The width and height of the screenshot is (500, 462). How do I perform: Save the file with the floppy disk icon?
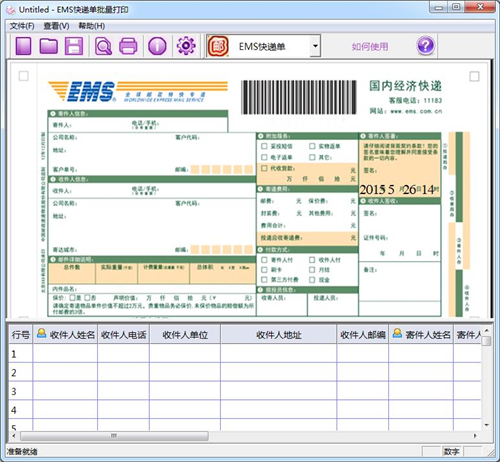click(74, 46)
